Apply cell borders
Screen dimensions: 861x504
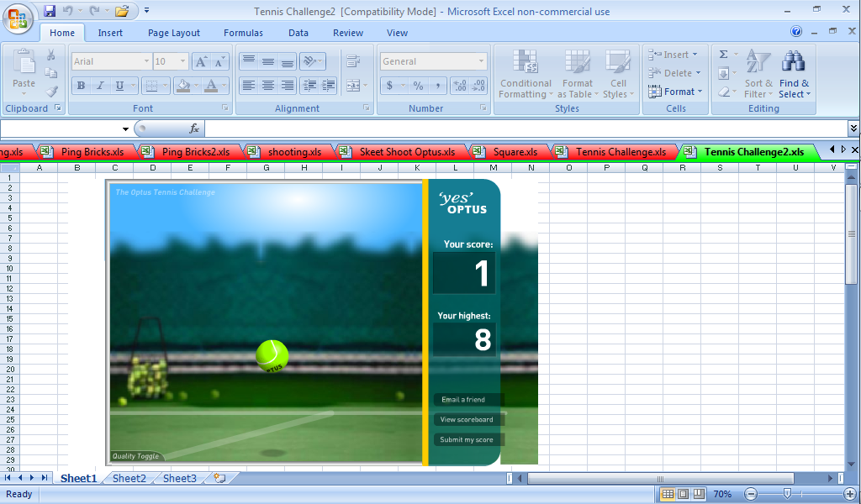[151, 86]
